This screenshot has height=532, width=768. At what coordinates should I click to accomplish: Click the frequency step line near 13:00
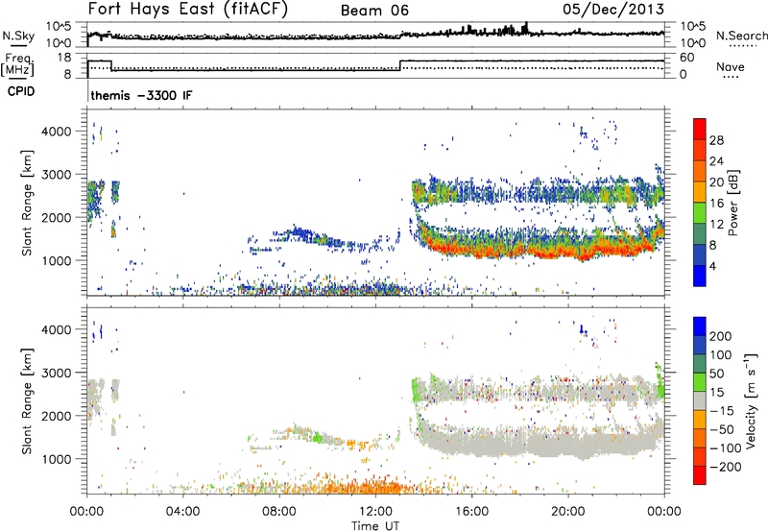coord(400,65)
